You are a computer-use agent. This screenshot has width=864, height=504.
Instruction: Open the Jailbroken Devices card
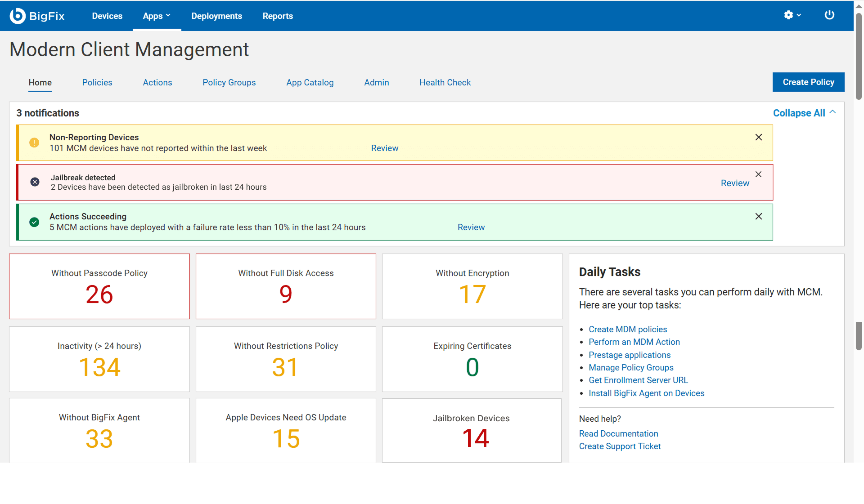coord(472,430)
